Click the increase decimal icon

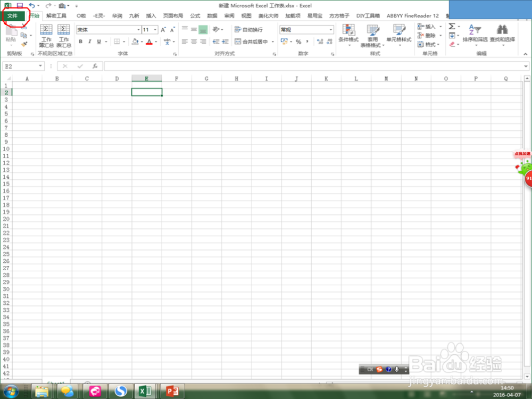(x=320, y=41)
